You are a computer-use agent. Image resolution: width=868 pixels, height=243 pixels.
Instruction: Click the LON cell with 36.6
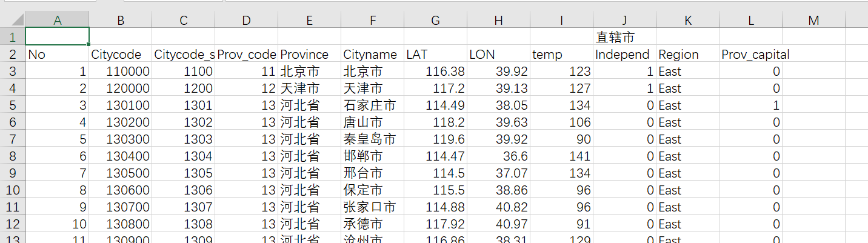(x=498, y=156)
